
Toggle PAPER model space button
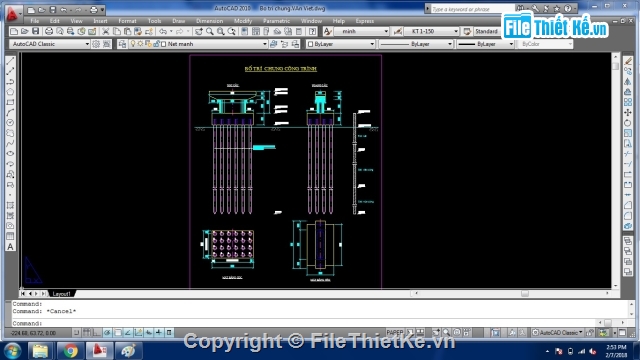click(394, 333)
